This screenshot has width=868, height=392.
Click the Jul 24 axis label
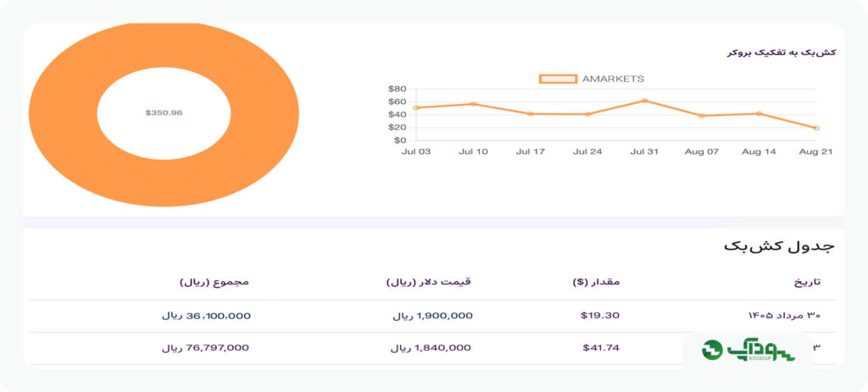click(587, 152)
